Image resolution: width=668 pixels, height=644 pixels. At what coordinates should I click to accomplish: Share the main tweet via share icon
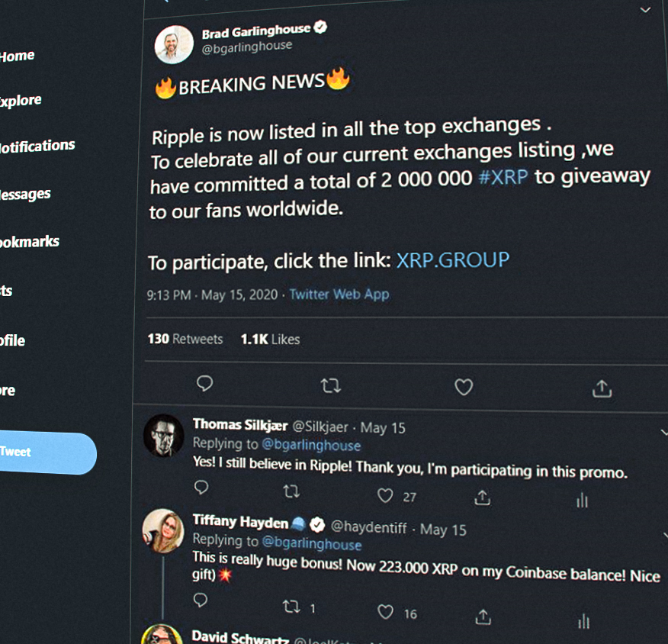click(x=602, y=388)
